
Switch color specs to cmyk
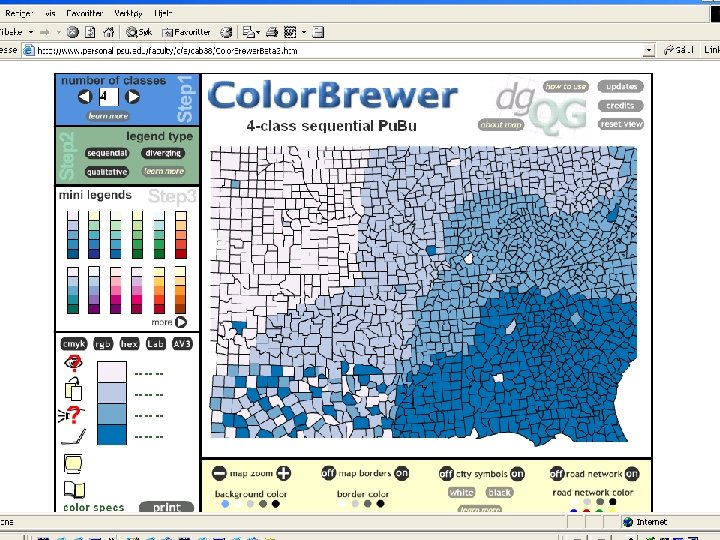(x=73, y=344)
